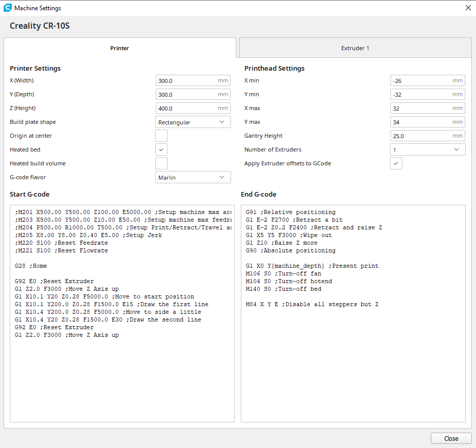Click the ';M205 ... ;Setup Jerk' line
Viewport: 476px width, 448px height.
point(88,235)
